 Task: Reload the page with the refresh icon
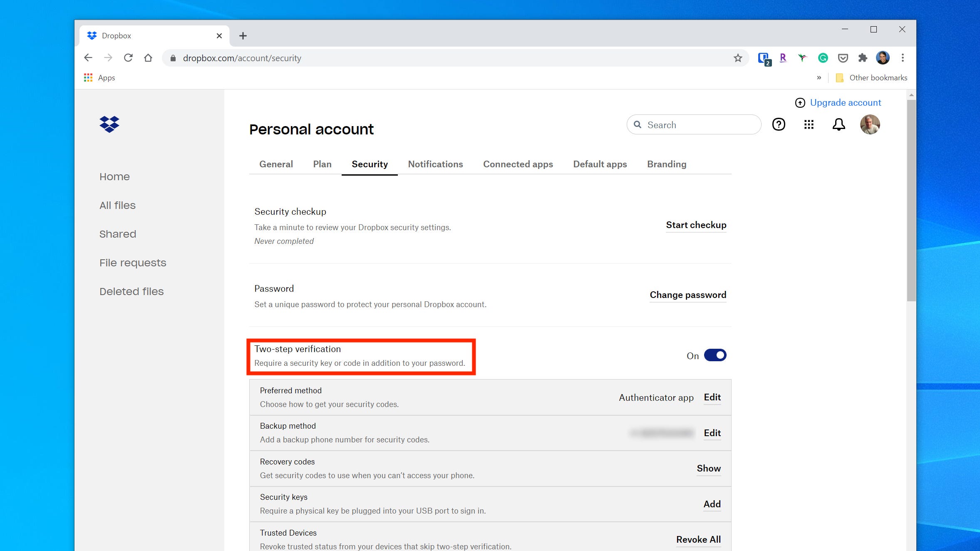(x=128, y=58)
